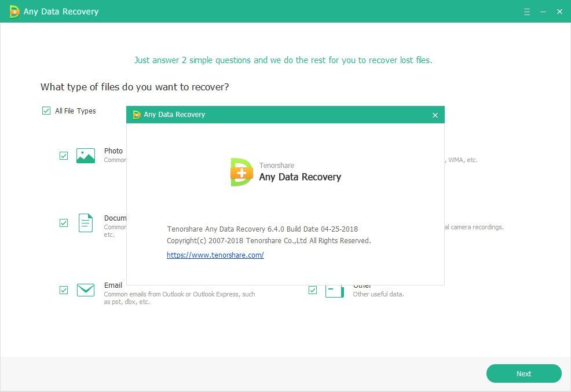Click the Photo picture icon
This screenshot has height=392, width=571.
pos(86,156)
